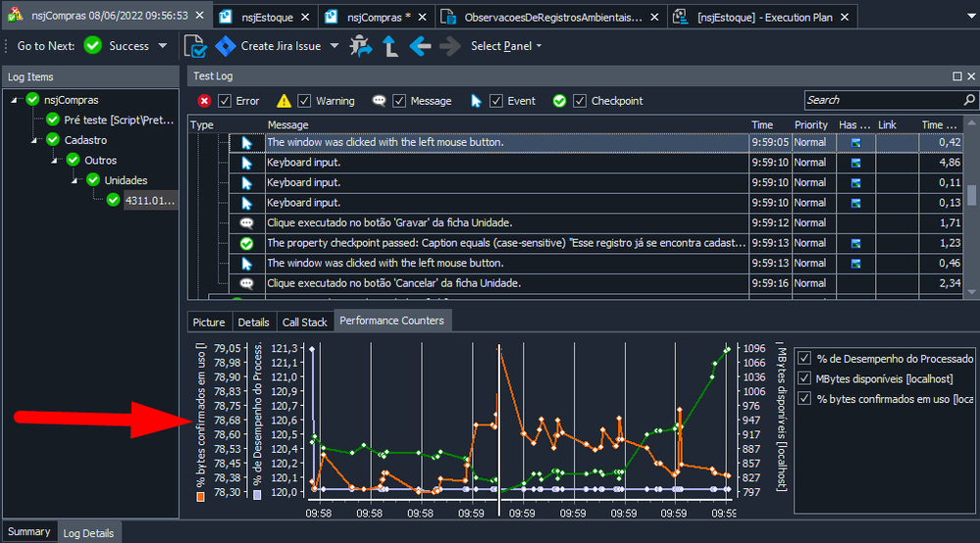Select the Unidades log item

point(126,180)
